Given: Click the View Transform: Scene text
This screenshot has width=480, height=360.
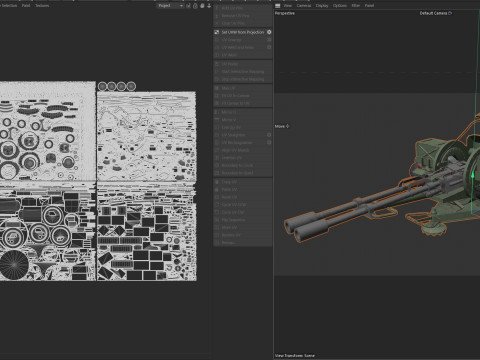Looking at the screenshot, I should [x=295, y=356].
